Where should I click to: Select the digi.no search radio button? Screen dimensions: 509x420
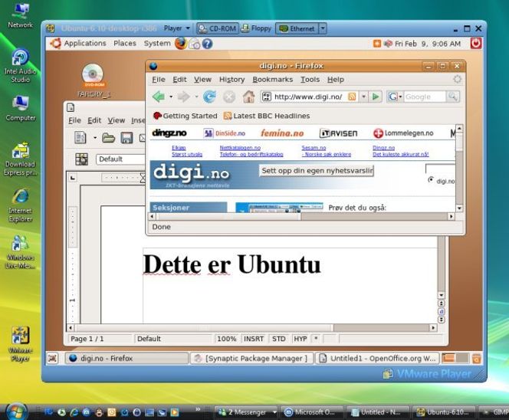(431, 180)
